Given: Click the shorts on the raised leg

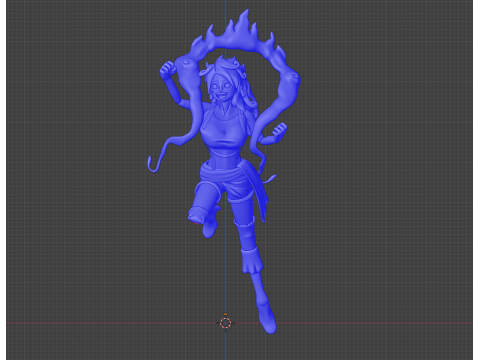Looking at the screenshot, I should (x=208, y=192).
